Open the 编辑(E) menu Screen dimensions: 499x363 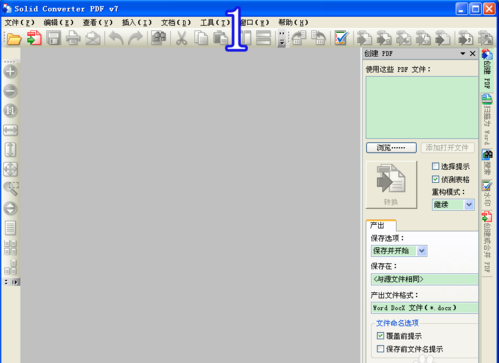click(x=59, y=23)
